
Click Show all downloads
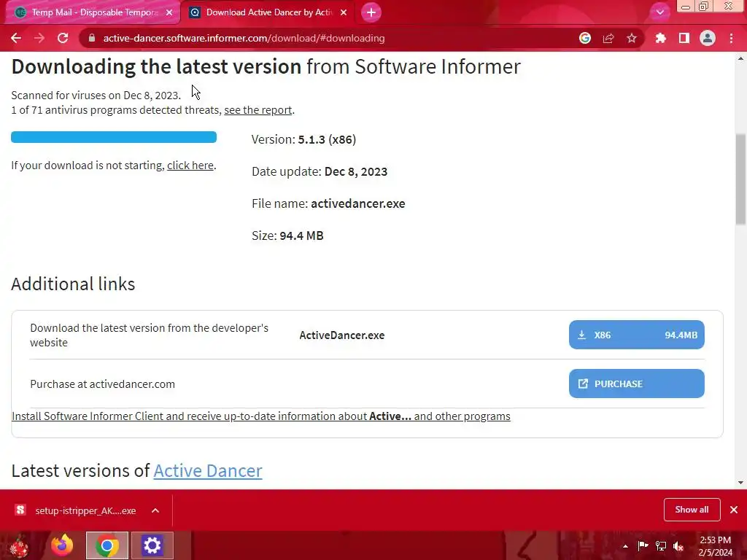click(692, 510)
